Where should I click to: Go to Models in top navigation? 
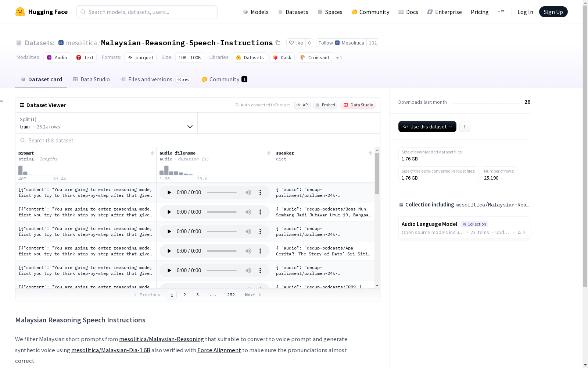point(256,12)
